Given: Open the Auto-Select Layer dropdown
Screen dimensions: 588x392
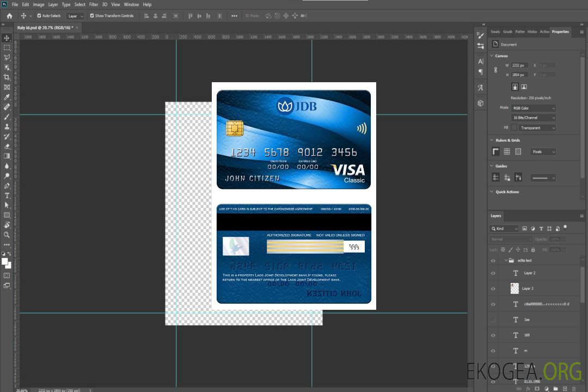Looking at the screenshot, I should point(75,16).
